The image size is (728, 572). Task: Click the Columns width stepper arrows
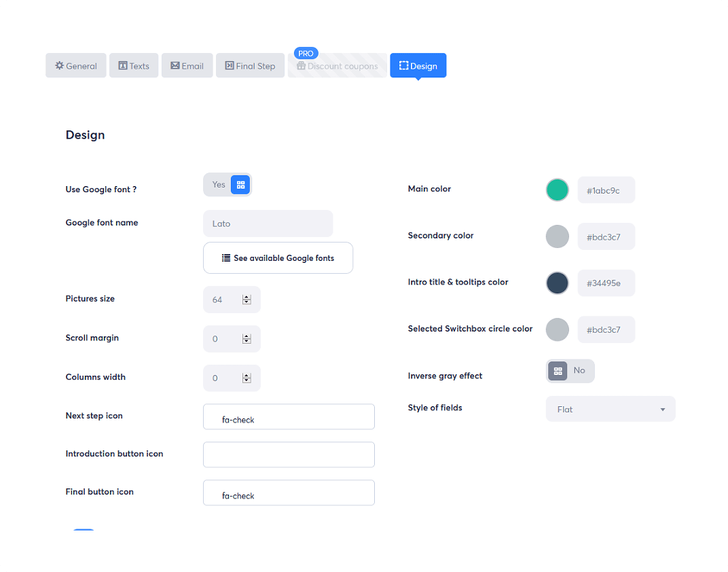pos(247,378)
